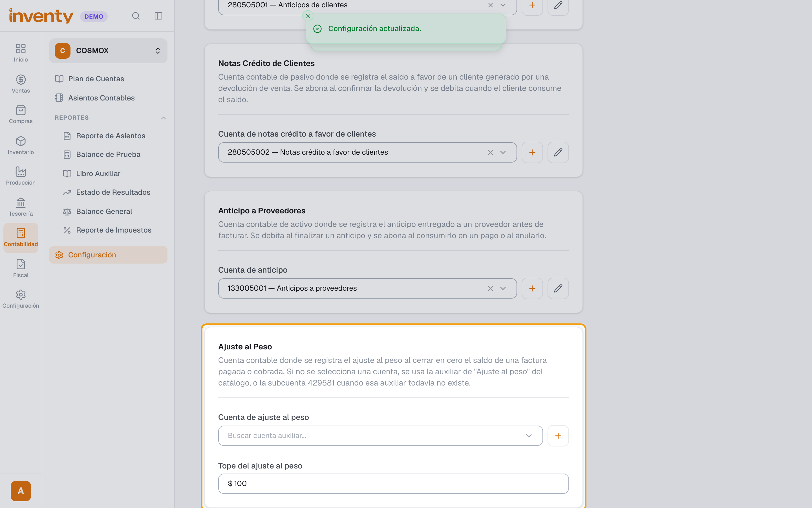Edit the Notas crédito a favor account
This screenshot has width=812, height=508.
coord(558,152)
